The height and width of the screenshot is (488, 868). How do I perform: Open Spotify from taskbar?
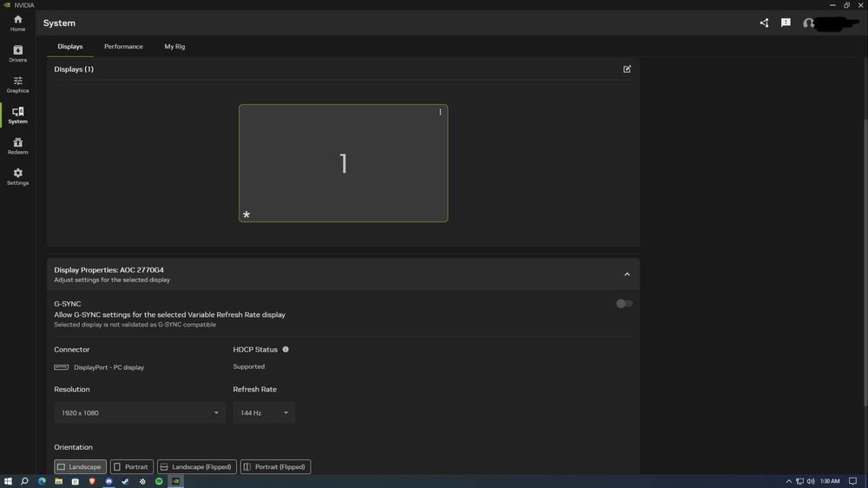point(160,481)
